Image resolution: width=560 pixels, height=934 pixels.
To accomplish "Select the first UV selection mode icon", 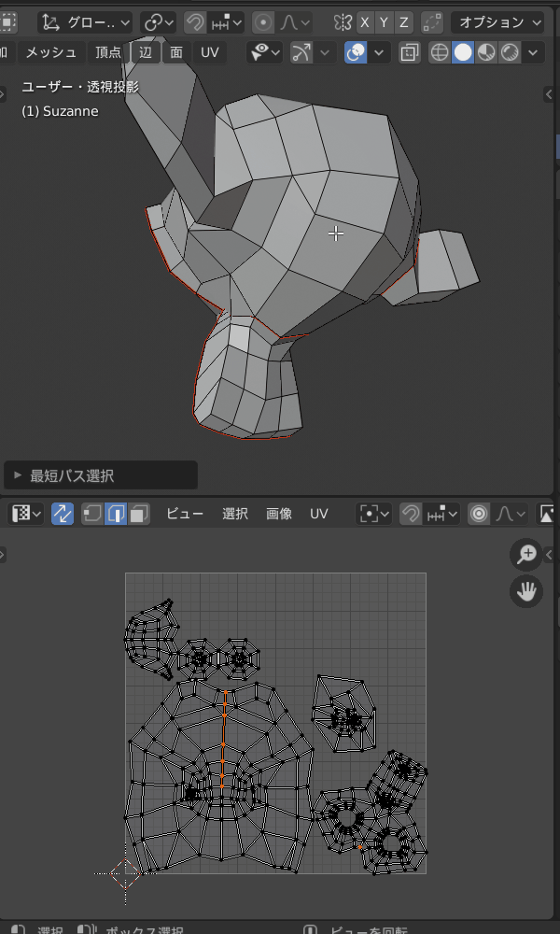I will coord(92,514).
